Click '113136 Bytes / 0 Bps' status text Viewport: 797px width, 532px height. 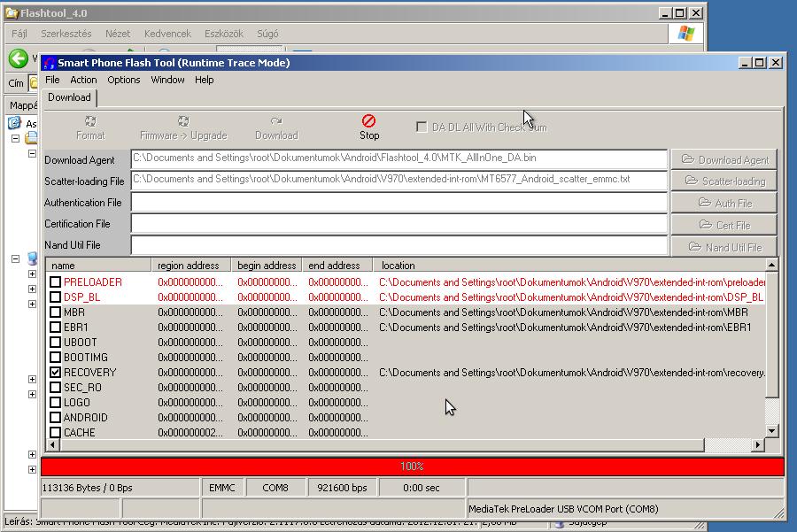[x=87, y=488]
